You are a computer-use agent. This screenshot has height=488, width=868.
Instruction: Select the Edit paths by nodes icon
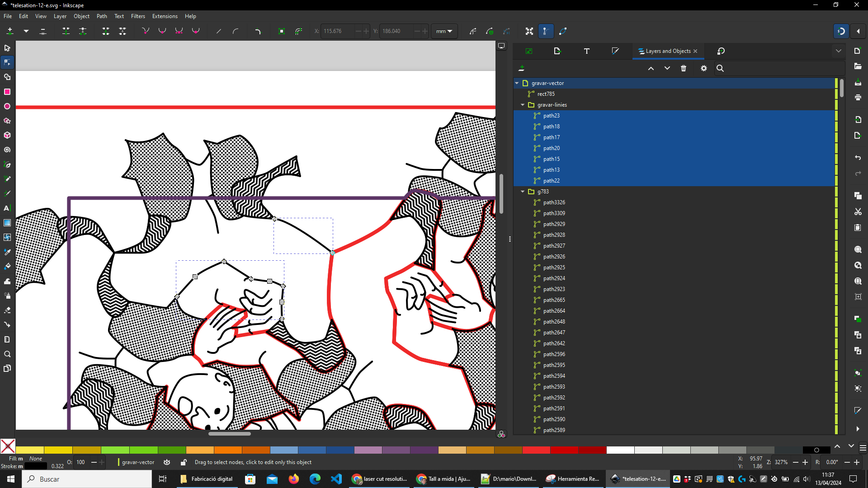pyautogui.click(x=8, y=62)
